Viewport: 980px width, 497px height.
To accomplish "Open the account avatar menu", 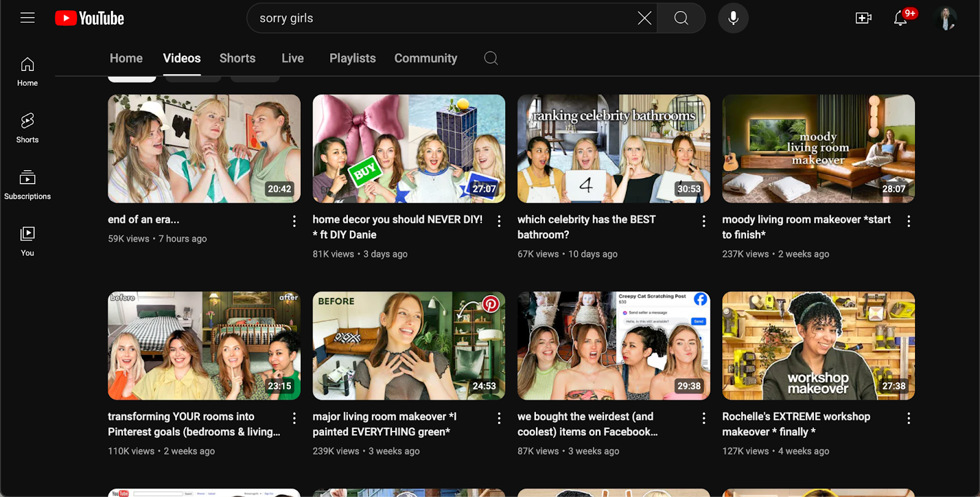I will tap(946, 18).
